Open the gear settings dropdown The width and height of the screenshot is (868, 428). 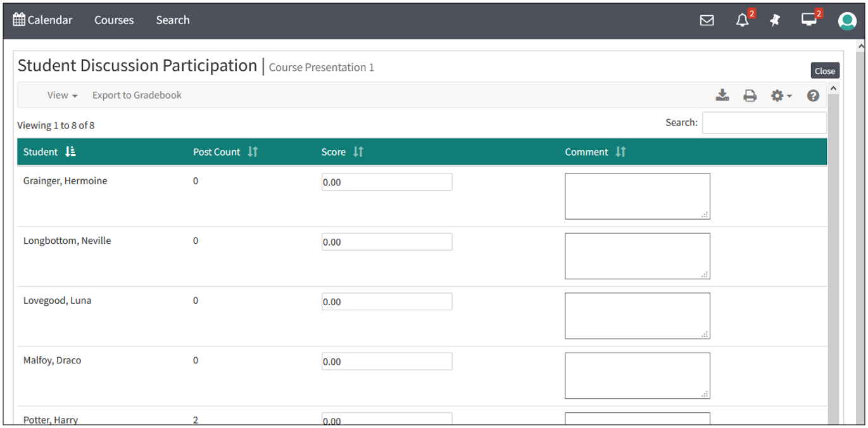781,96
